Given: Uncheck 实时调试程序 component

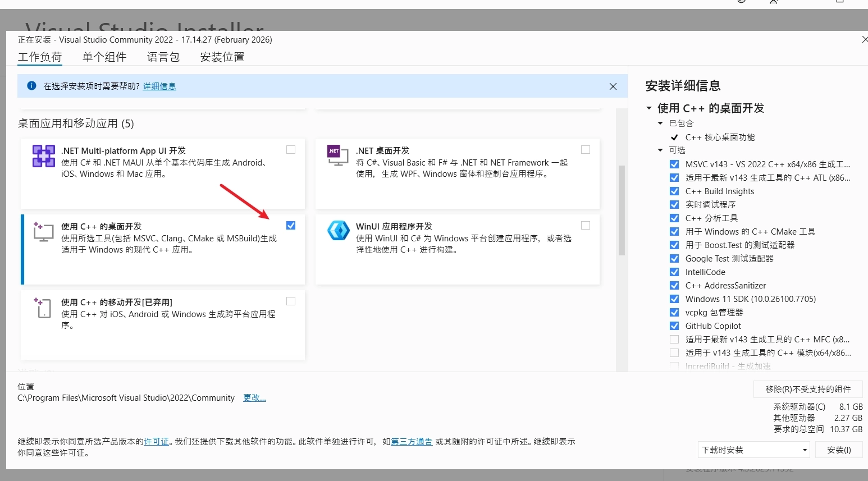Looking at the screenshot, I should (674, 205).
